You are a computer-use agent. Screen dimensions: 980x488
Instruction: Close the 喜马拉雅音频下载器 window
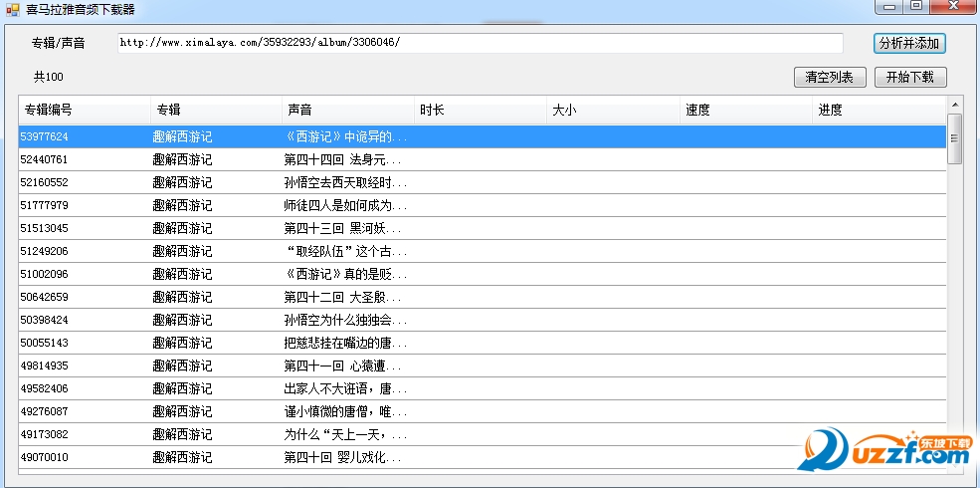point(954,6)
